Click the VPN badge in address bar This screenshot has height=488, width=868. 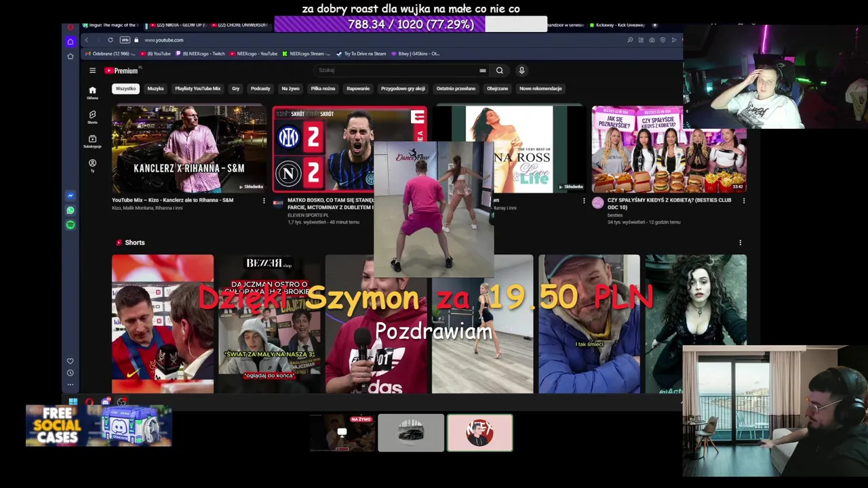pyautogui.click(x=125, y=40)
